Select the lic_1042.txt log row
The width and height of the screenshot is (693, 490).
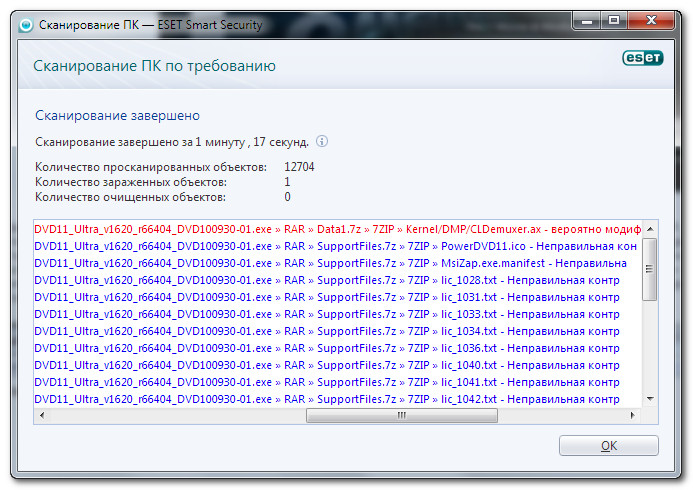point(338,399)
